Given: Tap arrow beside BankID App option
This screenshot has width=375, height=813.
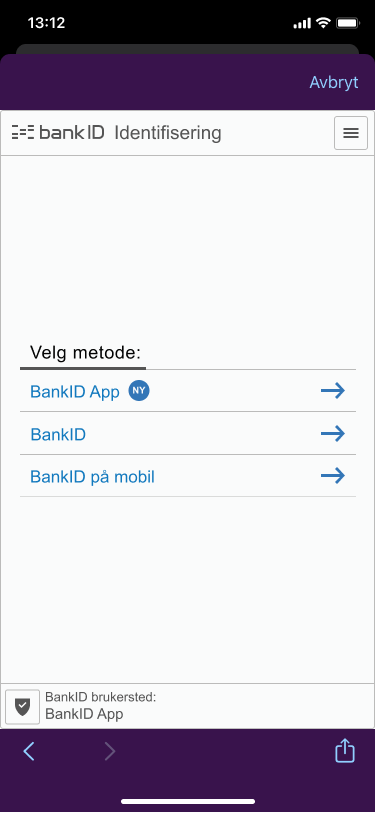Looking at the screenshot, I should pos(332,391).
